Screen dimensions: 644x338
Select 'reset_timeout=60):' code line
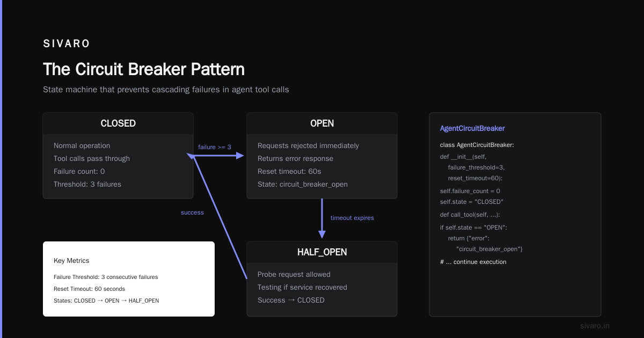coord(475,178)
